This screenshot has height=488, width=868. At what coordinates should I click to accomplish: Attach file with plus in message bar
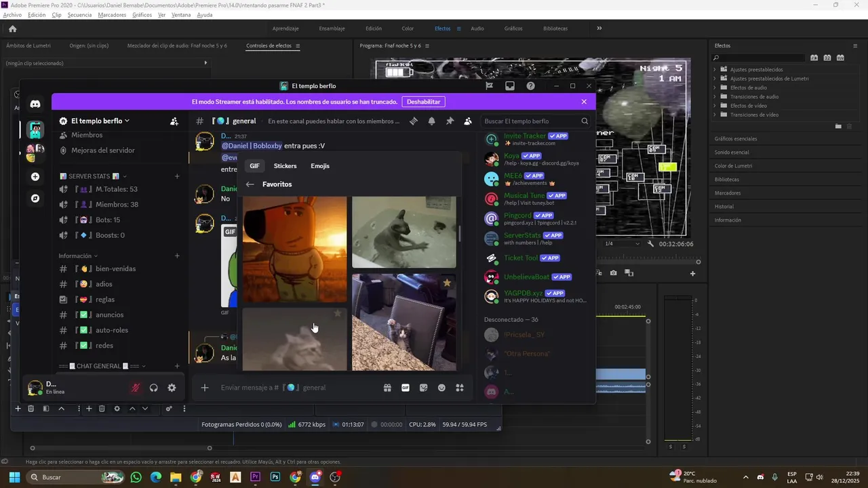pyautogui.click(x=205, y=388)
